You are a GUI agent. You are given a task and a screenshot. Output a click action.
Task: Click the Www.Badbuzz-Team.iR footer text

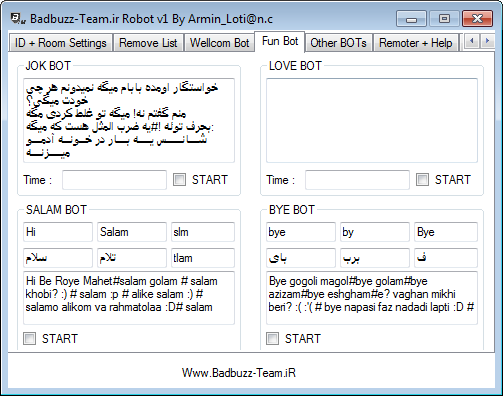point(239,372)
